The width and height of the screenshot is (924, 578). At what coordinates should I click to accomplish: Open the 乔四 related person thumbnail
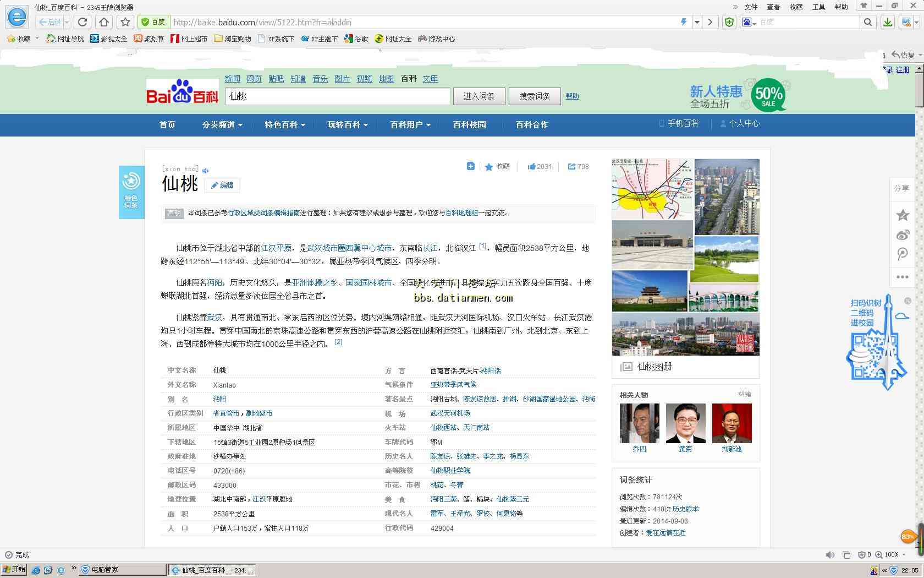639,423
